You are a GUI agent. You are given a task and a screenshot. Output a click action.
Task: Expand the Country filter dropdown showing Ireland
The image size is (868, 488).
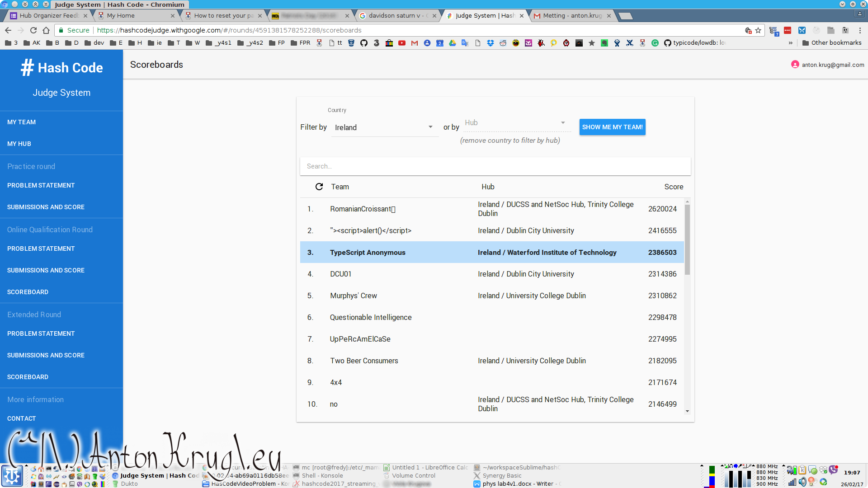coord(384,127)
